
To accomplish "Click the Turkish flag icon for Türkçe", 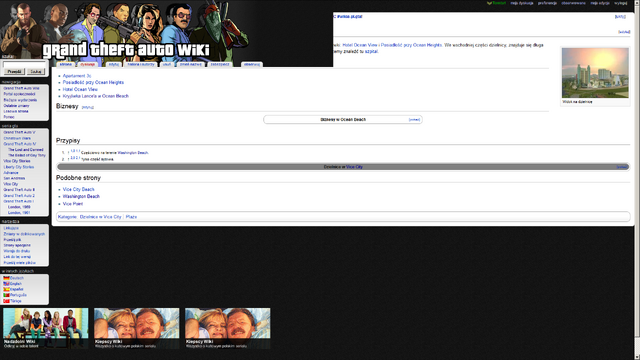I will pyautogui.click(x=6, y=301).
